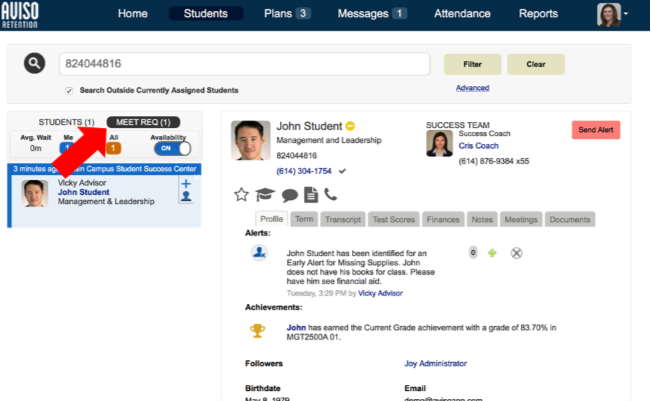Click the student ID 824044816 text

(x=296, y=156)
